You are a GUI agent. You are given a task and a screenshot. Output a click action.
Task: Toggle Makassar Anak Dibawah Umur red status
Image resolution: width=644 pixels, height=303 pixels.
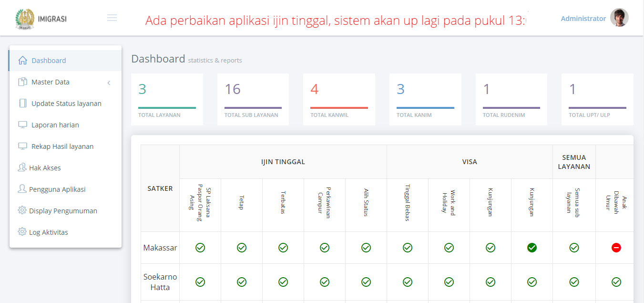(616, 248)
